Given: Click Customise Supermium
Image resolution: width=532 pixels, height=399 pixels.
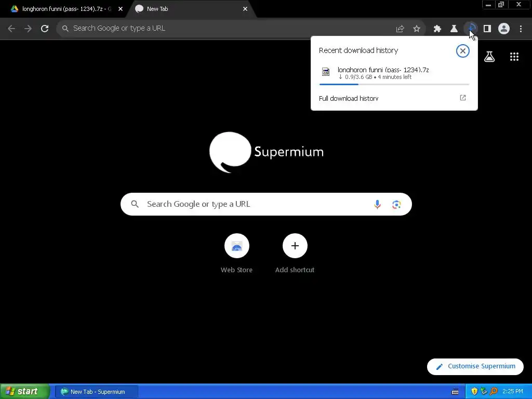Looking at the screenshot, I should tap(475, 366).
